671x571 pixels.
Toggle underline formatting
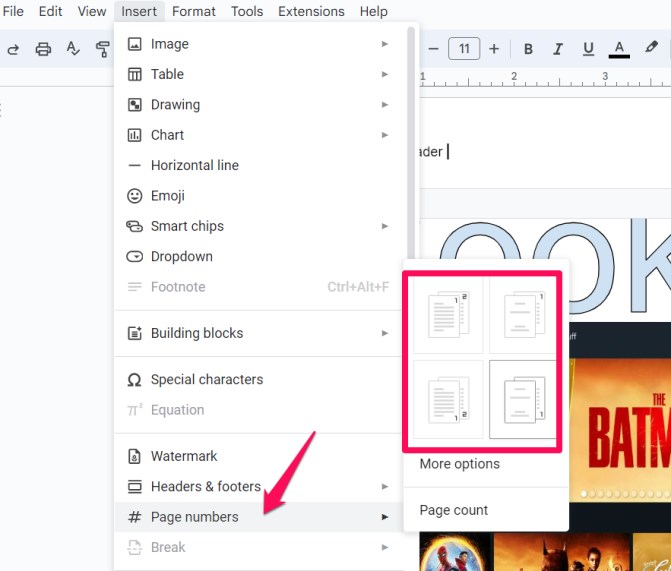point(588,49)
